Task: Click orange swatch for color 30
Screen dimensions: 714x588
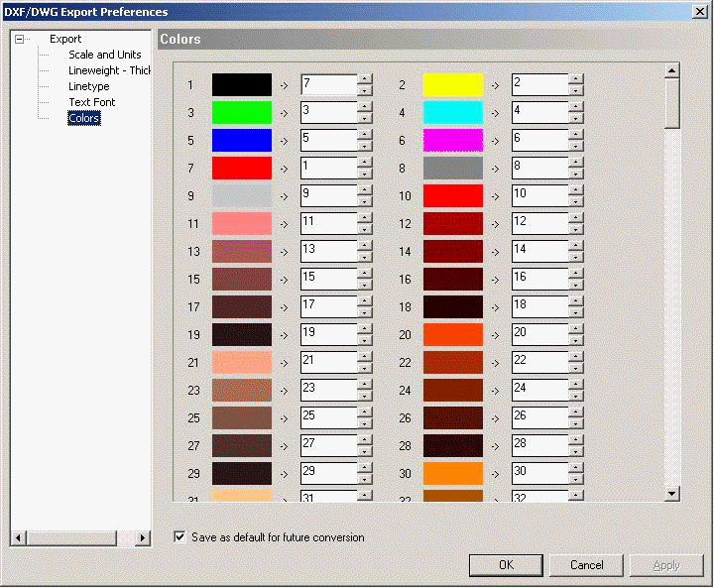Action: coord(453,474)
